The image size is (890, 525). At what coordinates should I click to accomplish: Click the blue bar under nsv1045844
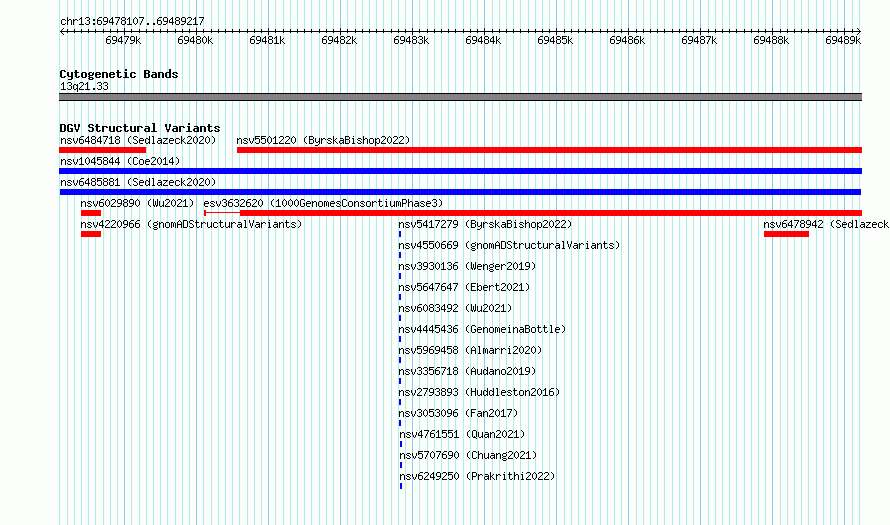[x=460, y=171]
